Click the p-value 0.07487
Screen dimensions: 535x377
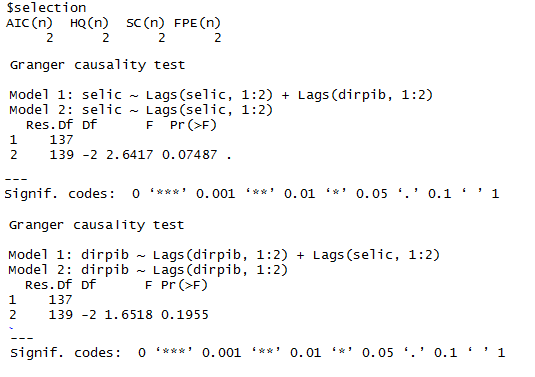click(x=190, y=155)
